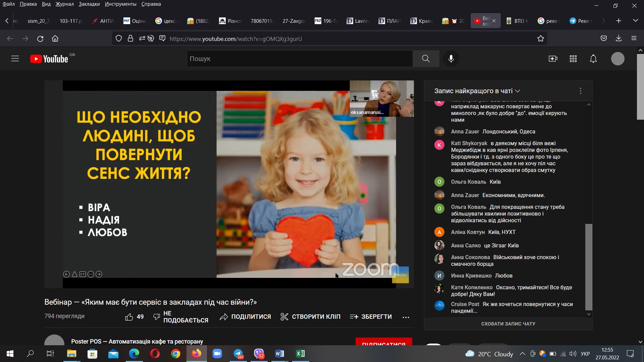Open the list all tabs chevron

pos(635,21)
